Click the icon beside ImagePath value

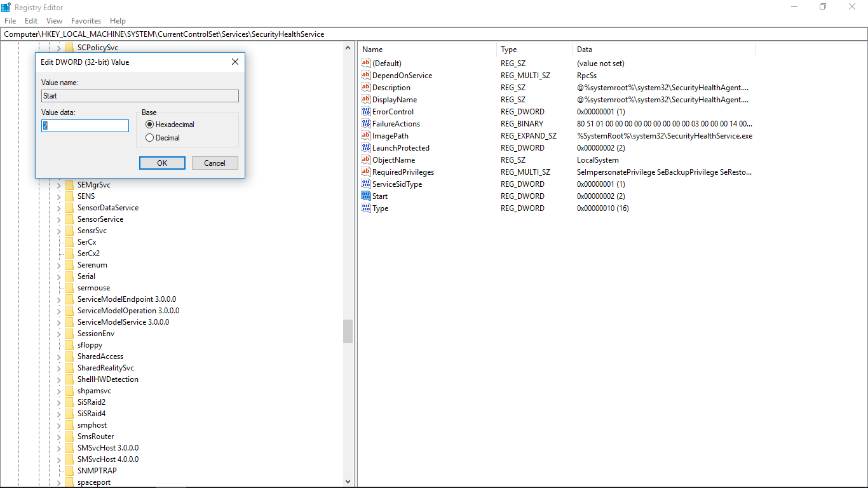(365, 135)
